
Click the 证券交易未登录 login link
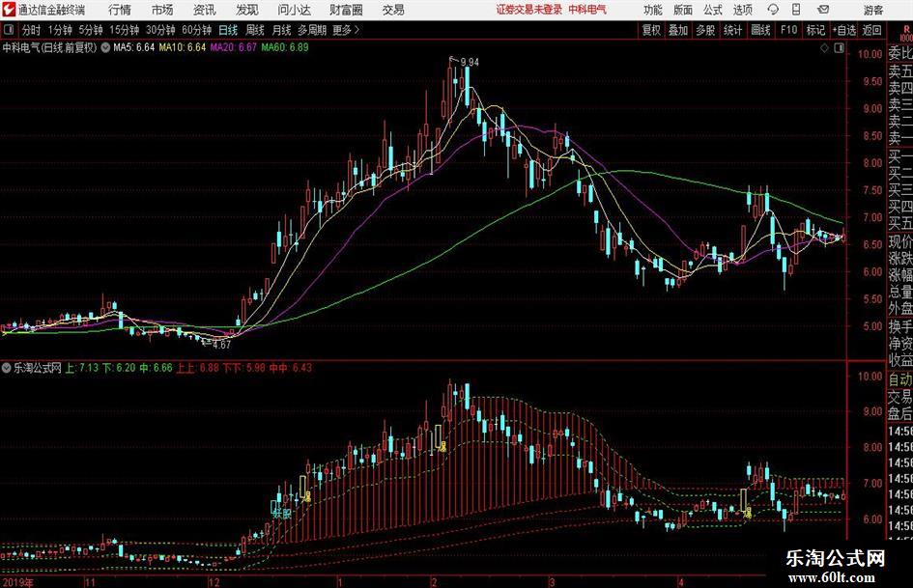tap(529, 10)
